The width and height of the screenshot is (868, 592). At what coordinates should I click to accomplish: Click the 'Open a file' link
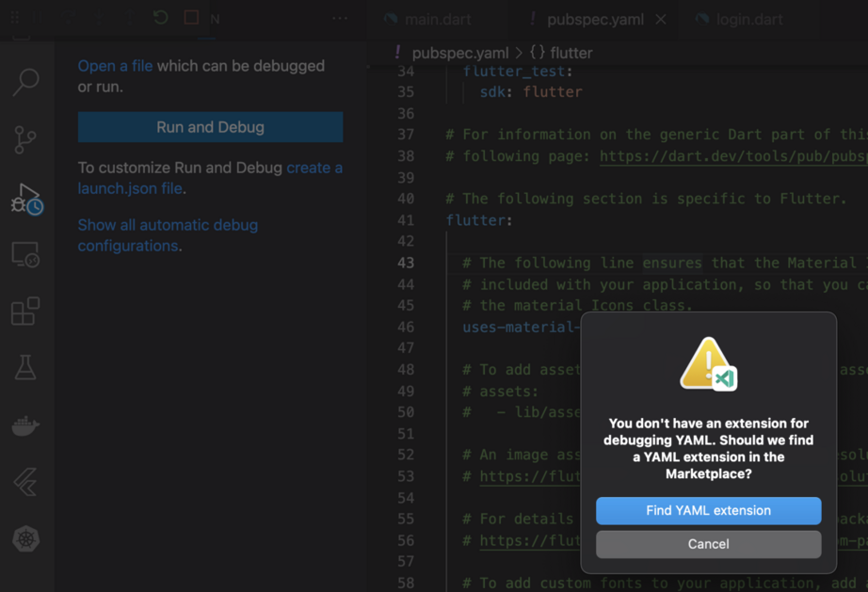(x=115, y=66)
